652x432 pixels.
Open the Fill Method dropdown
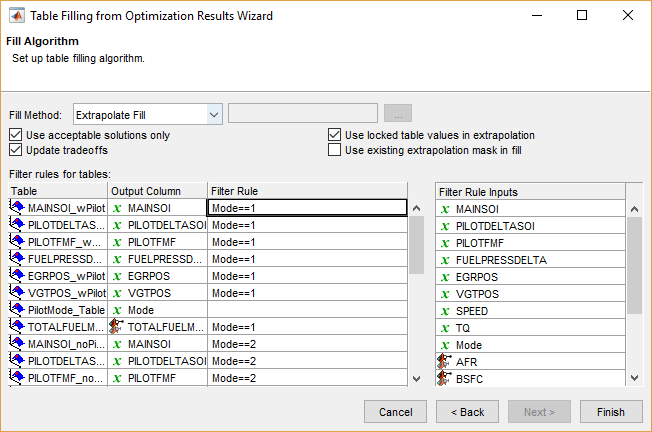point(214,114)
